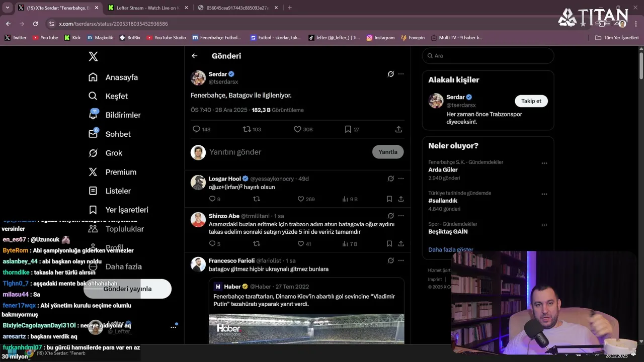Open Arda Güler trending topic
Viewport: 644px width, 362px height.
pos(443,170)
